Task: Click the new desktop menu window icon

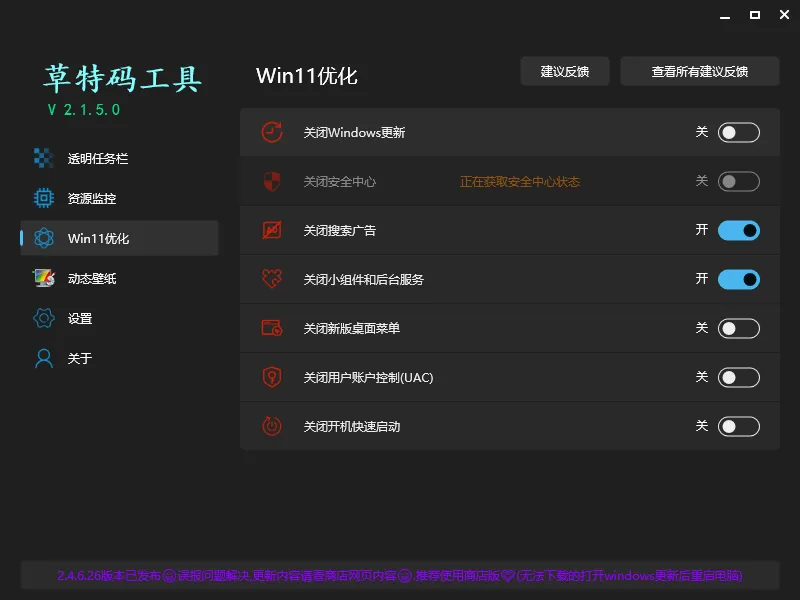Action: tap(272, 328)
